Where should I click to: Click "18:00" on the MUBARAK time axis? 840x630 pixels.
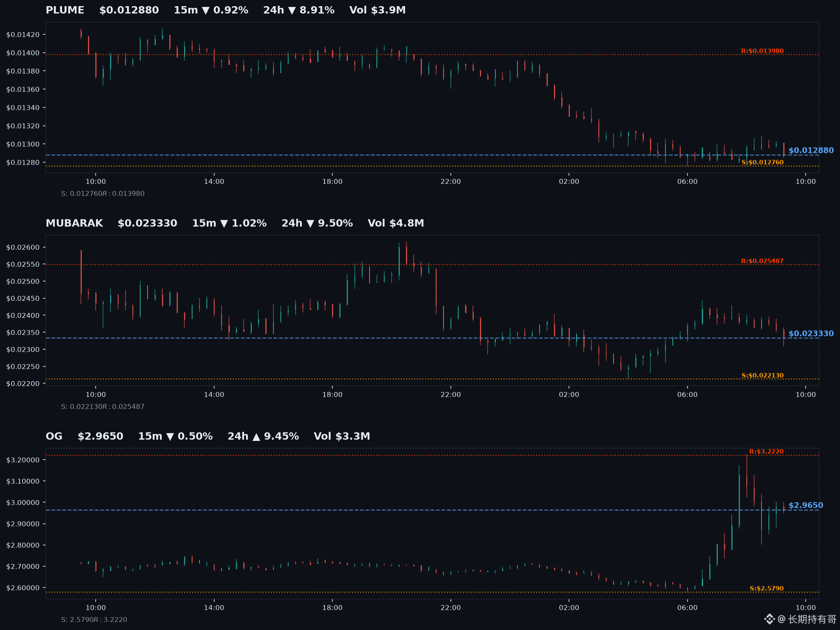tap(332, 395)
